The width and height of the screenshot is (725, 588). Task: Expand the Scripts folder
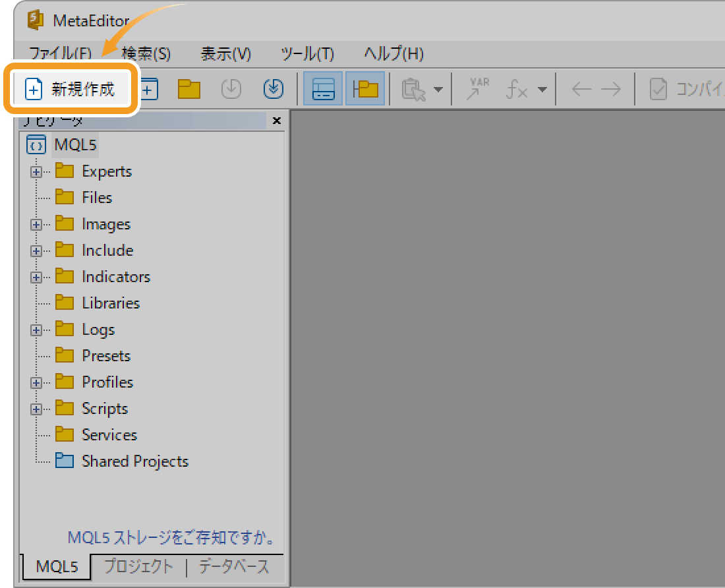pos(36,409)
